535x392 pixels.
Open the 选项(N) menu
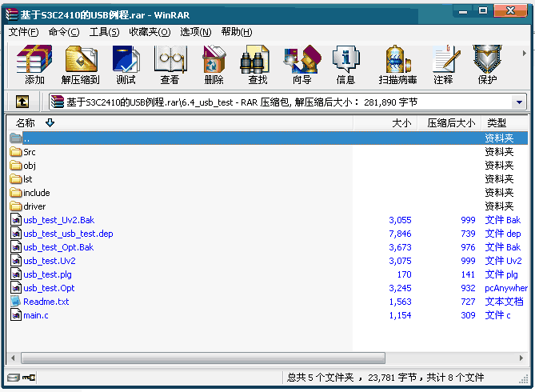click(195, 32)
